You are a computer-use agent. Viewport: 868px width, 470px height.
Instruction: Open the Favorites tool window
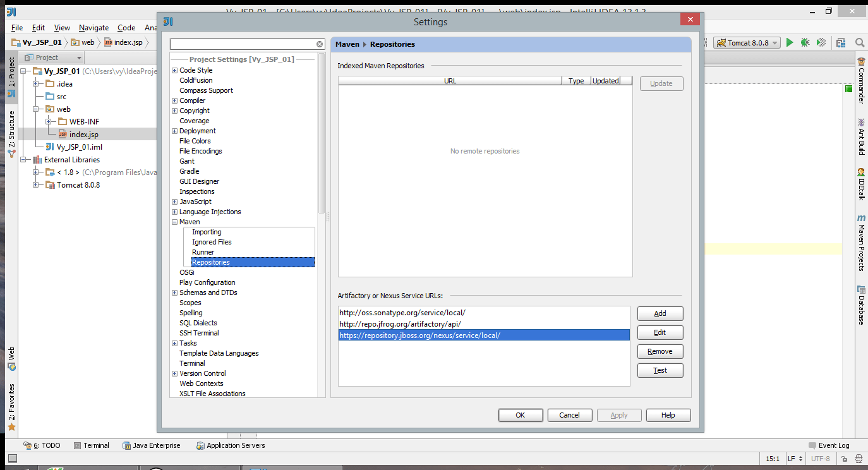11,407
